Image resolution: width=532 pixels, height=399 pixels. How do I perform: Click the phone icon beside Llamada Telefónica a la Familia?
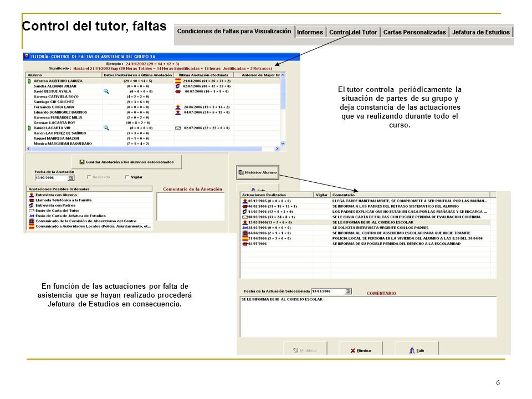[x=32, y=200]
